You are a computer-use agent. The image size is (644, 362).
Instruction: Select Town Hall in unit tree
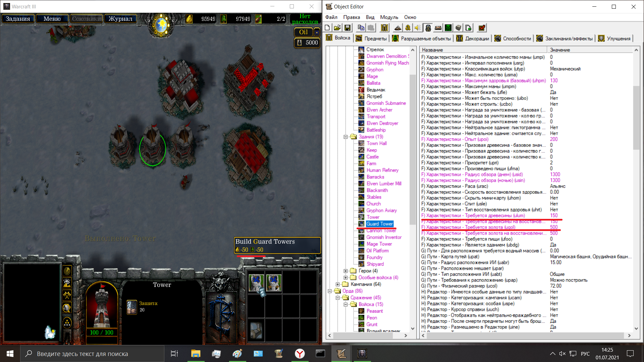coord(376,143)
